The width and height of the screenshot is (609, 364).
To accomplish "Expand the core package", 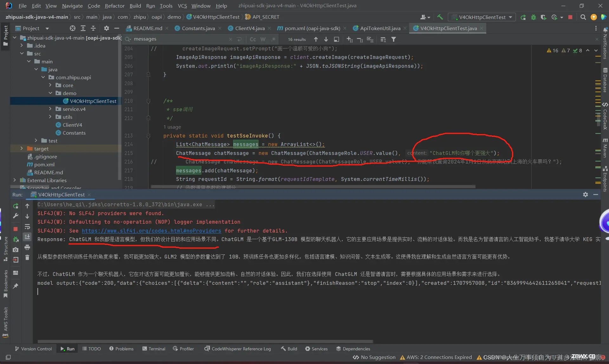I will (x=50, y=85).
